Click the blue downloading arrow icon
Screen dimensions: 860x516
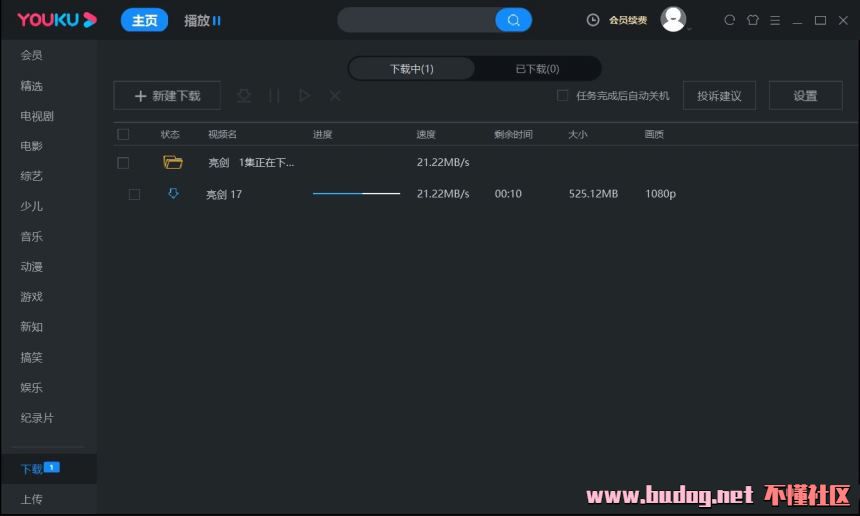173,193
